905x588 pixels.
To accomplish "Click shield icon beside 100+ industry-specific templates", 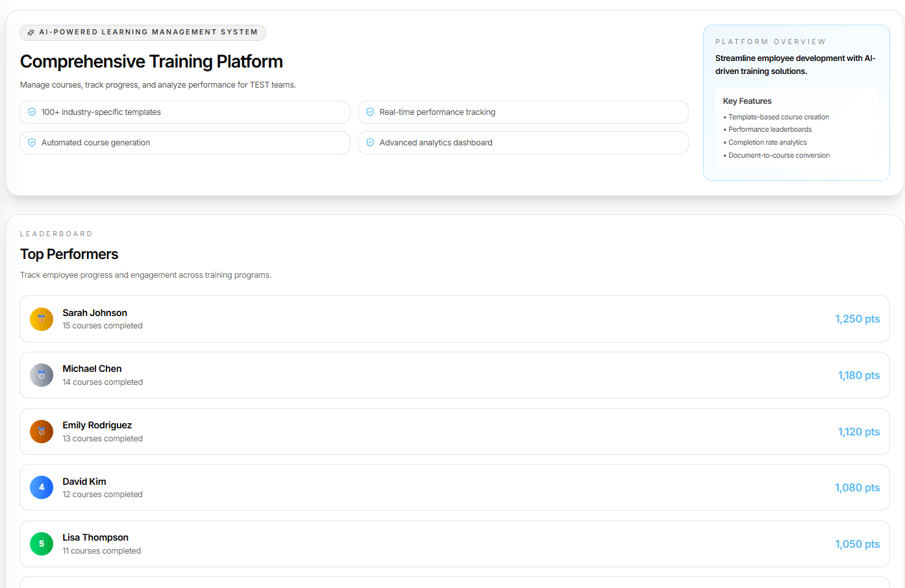I will pos(32,112).
